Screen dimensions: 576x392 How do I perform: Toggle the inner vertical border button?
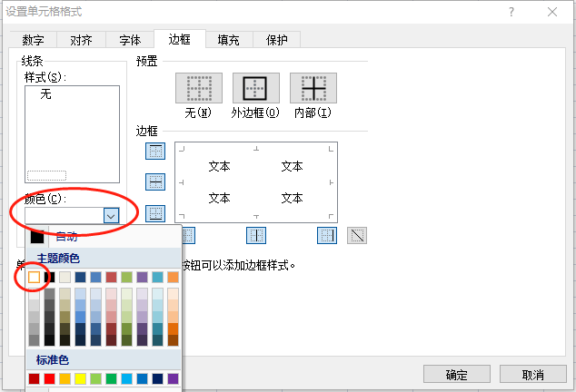click(256, 235)
